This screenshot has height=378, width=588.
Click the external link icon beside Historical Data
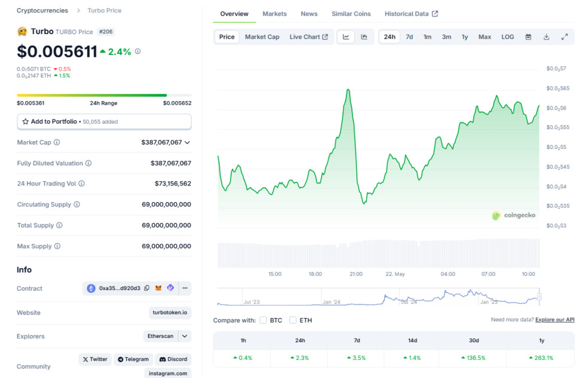click(435, 14)
